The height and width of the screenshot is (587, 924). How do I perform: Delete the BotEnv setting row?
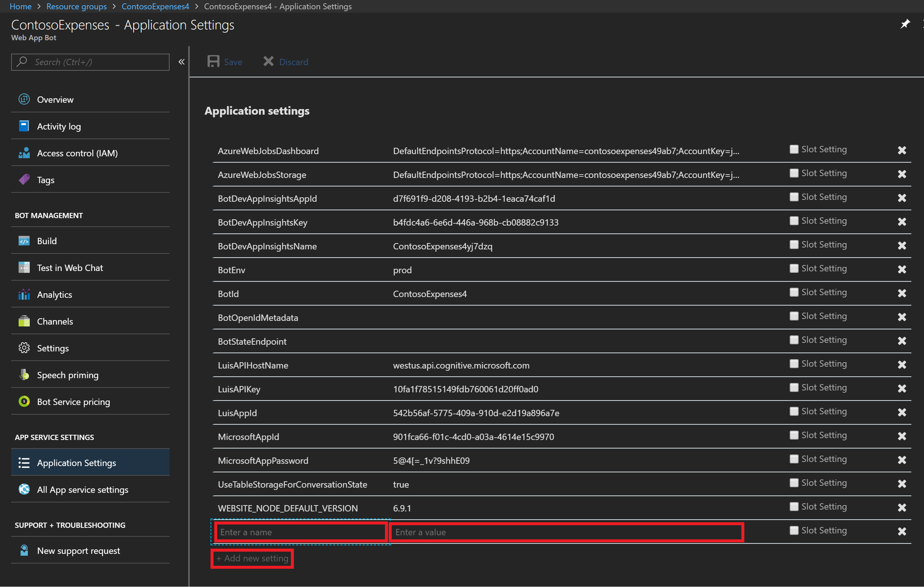[x=902, y=269]
